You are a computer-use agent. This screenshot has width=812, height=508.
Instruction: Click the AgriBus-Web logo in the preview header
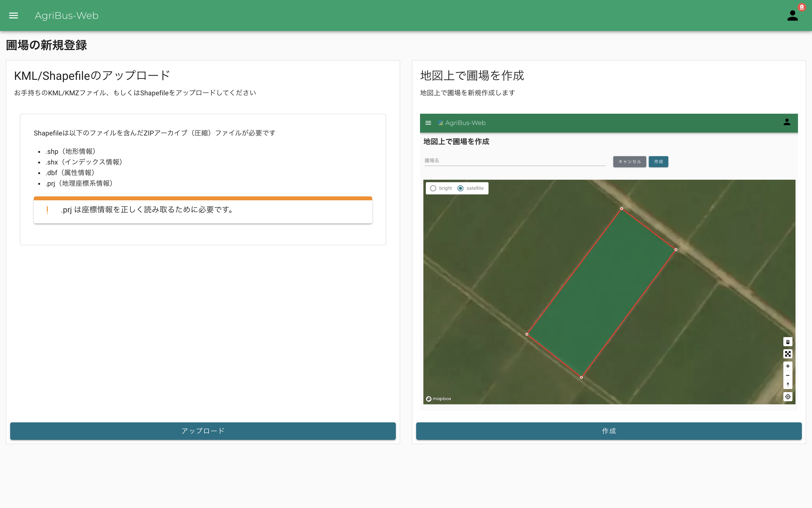(x=462, y=123)
